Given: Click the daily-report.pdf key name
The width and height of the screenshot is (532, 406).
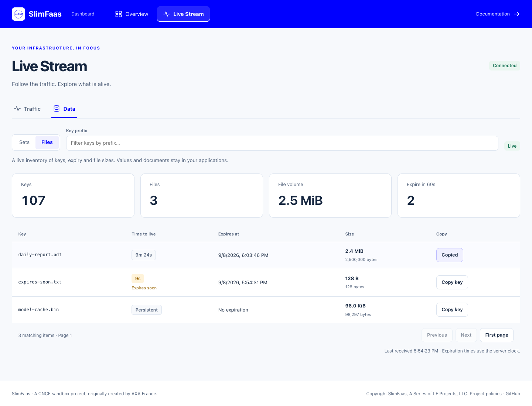Looking at the screenshot, I should (40, 255).
